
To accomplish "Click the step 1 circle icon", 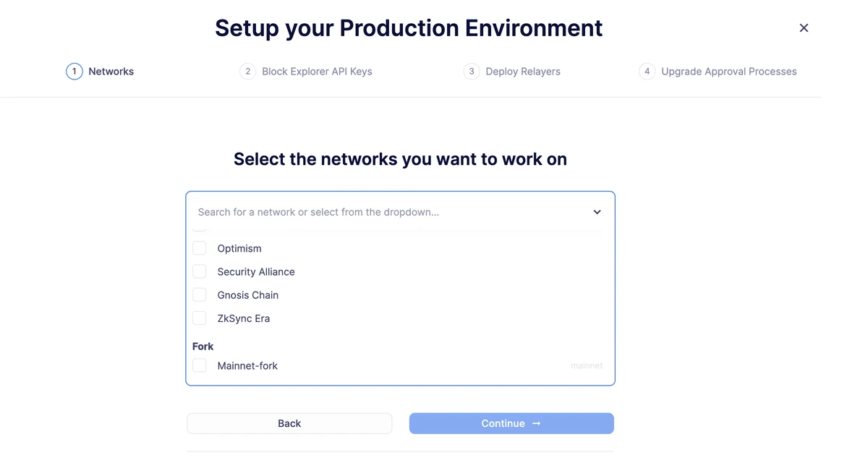I will coord(74,72).
